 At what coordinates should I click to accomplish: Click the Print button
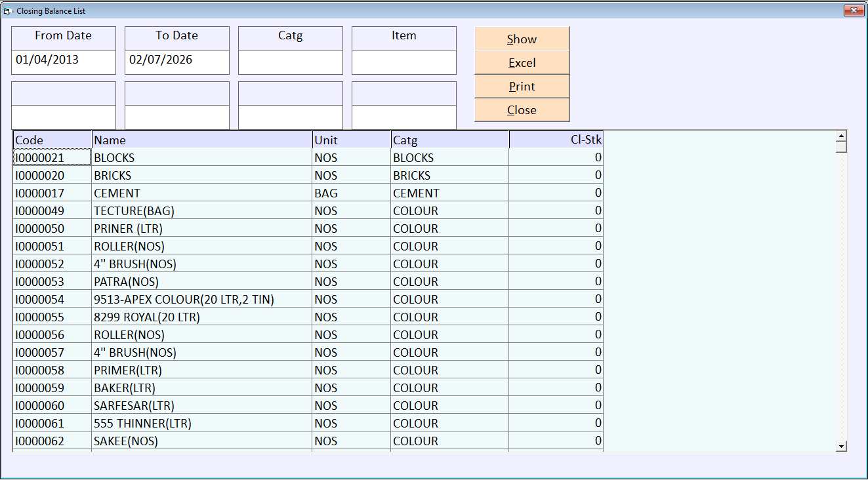click(x=522, y=87)
